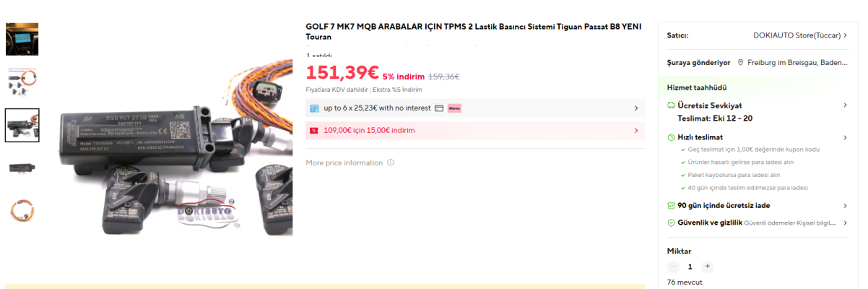The height and width of the screenshot is (289, 868).
Task: Open the DOKIAUTO Store seller page
Action: 798,35
